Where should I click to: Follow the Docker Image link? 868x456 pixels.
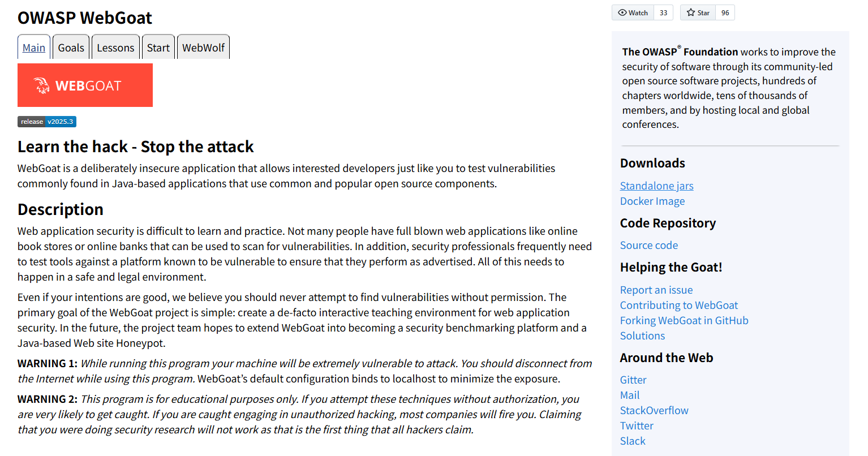(652, 201)
